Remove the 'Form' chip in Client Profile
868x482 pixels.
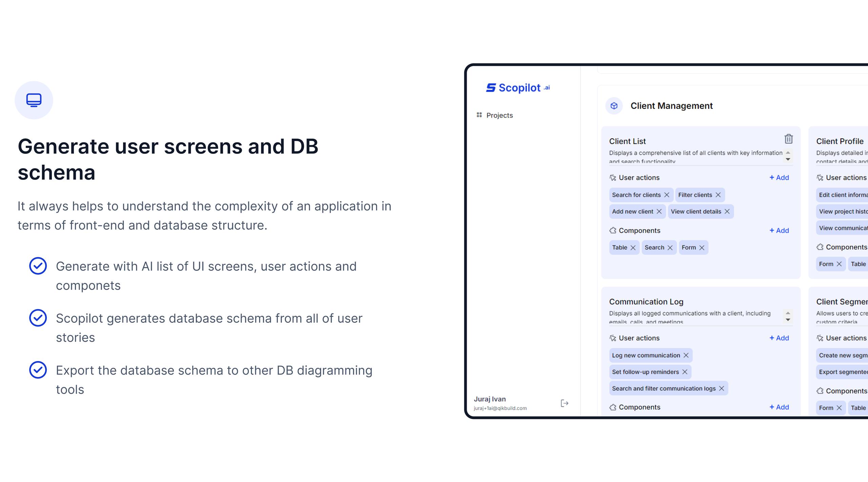point(839,264)
